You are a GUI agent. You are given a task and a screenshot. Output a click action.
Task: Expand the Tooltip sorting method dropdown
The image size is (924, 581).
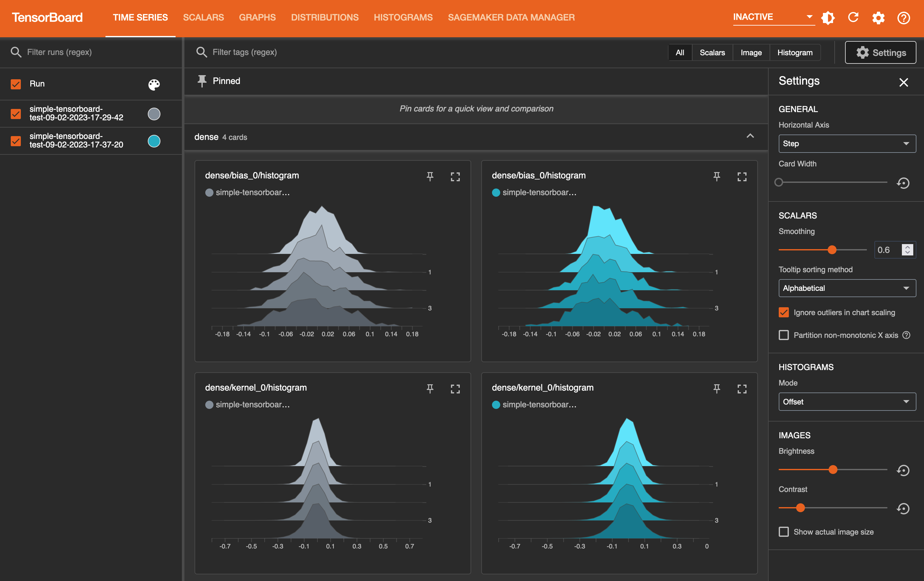click(846, 288)
